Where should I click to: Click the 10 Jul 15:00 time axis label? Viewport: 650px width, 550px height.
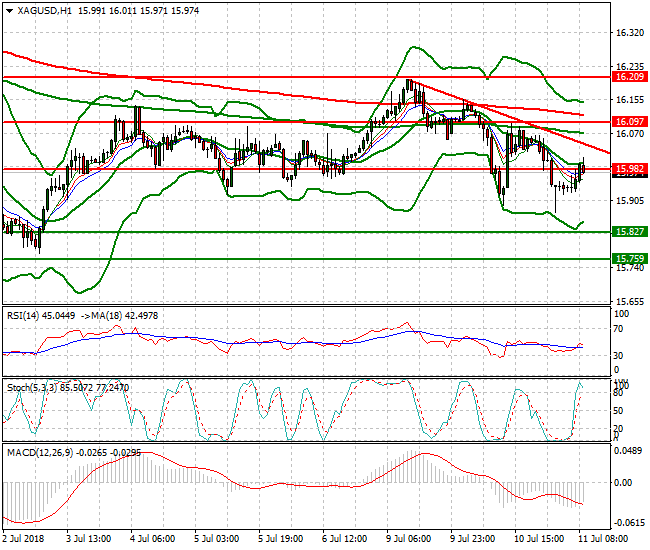pos(539,539)
